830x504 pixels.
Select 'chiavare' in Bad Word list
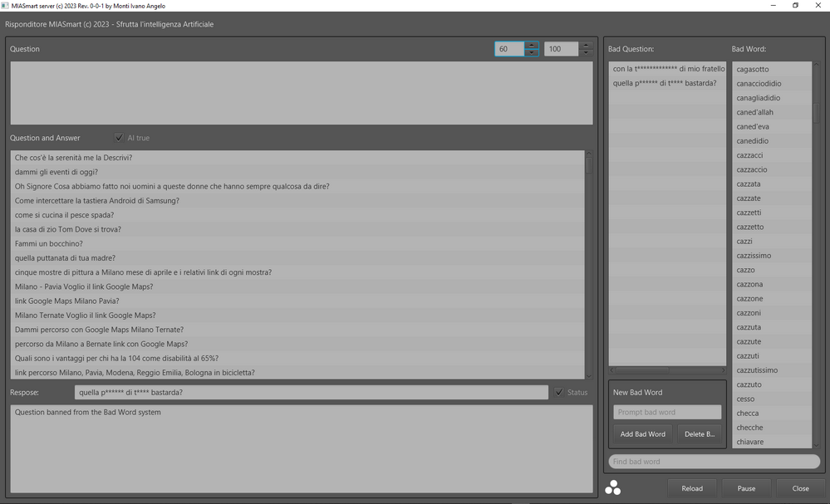coord(772,442)
